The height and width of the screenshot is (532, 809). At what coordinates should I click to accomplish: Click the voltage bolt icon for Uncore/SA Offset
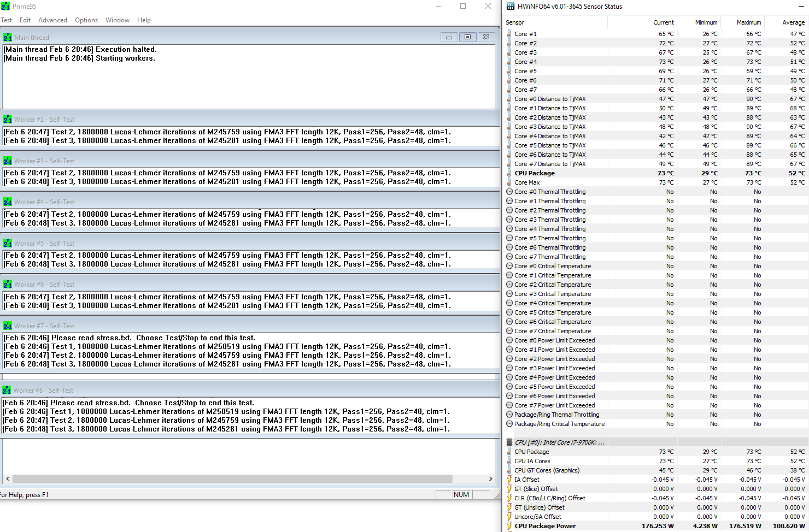click(x=509, y=517)
